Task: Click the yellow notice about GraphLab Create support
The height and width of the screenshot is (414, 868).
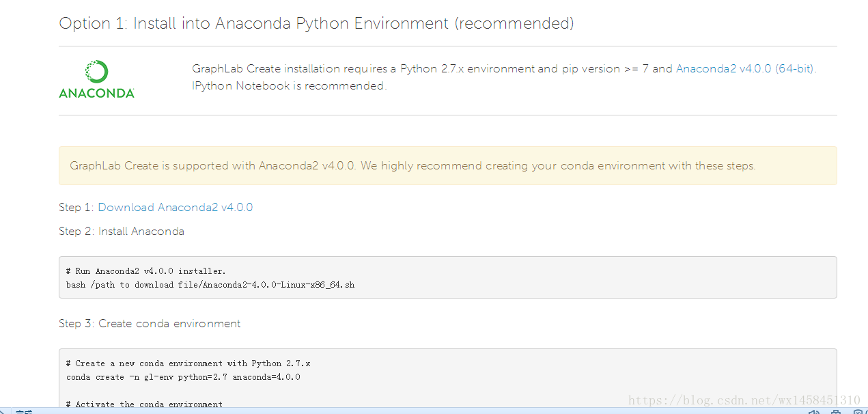Action: point(447,165)
